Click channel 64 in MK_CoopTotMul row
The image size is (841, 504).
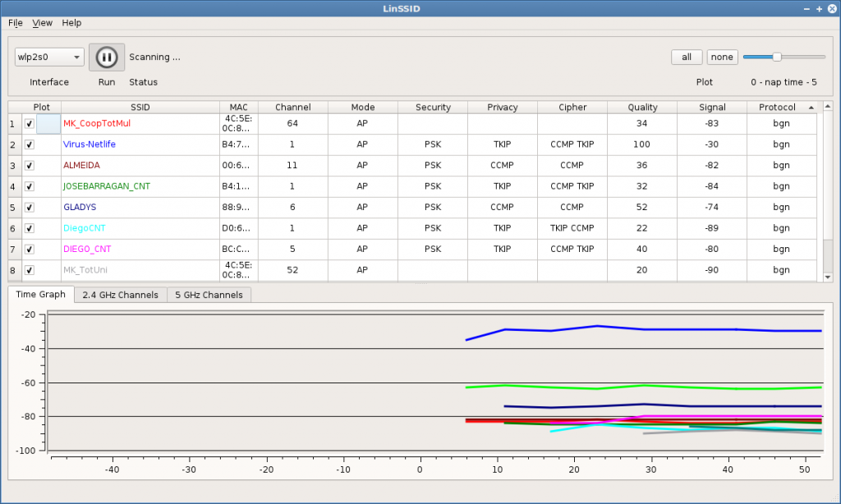click(292, 124)
